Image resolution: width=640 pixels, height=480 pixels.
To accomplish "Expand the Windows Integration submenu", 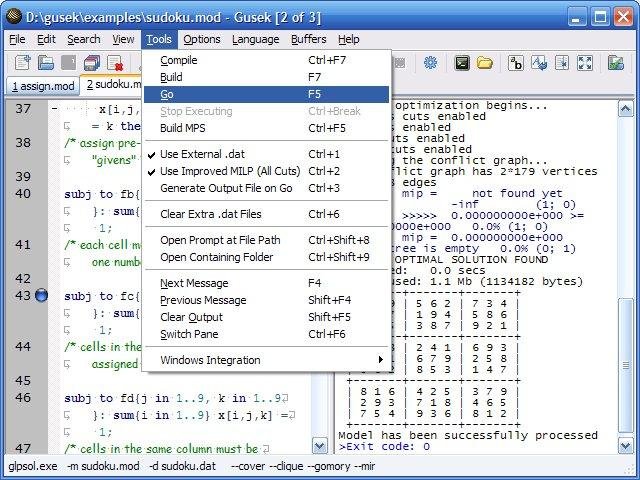I will pyautogui.click(x=266, y=360).
